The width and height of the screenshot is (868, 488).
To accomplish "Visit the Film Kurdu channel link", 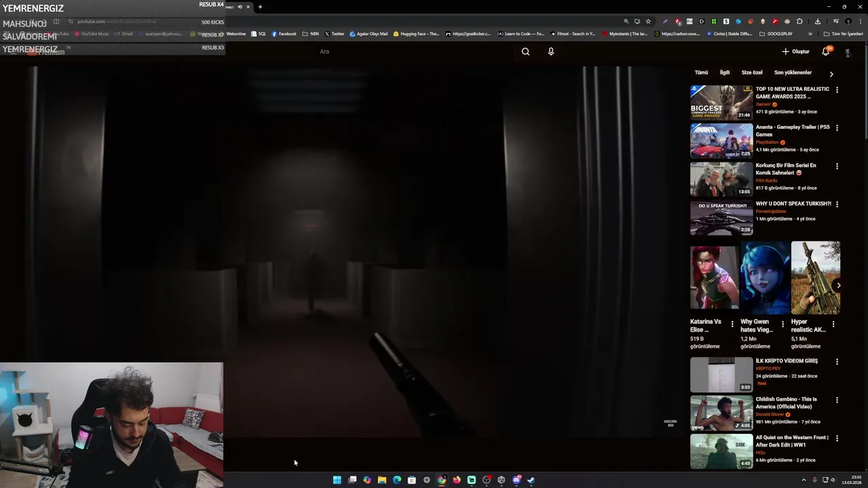I will pos(766,180).
